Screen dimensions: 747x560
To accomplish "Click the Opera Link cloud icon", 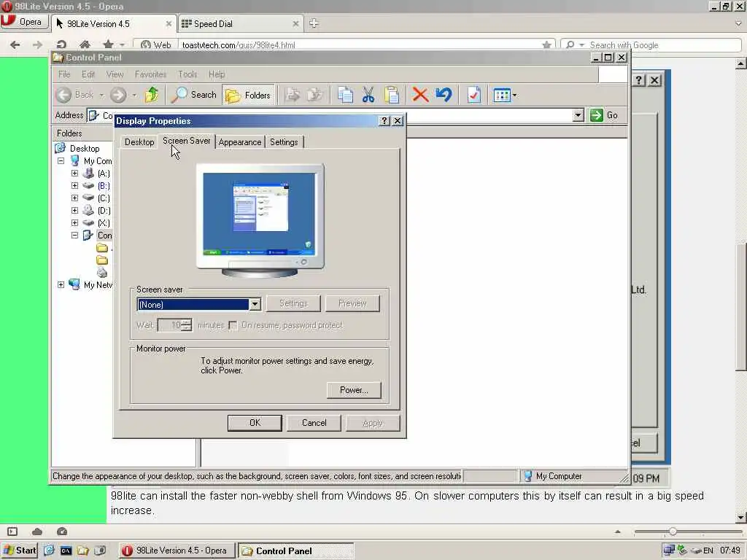I will pyautogui.click(x=37, y=532).
